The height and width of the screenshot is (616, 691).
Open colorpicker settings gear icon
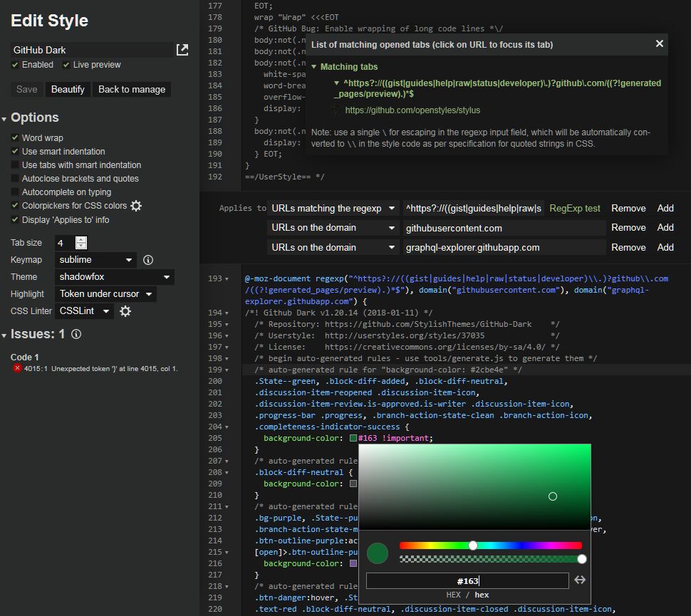click(136, 206)
